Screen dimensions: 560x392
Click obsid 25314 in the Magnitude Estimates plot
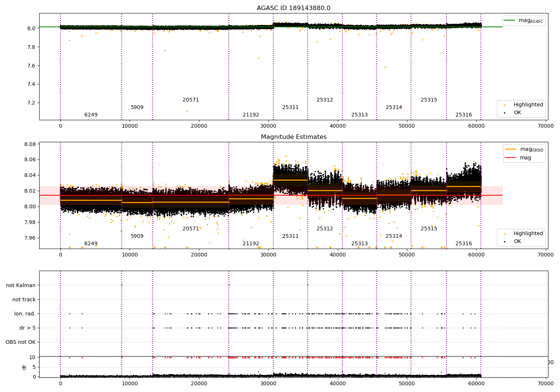(x=394, y=236)
